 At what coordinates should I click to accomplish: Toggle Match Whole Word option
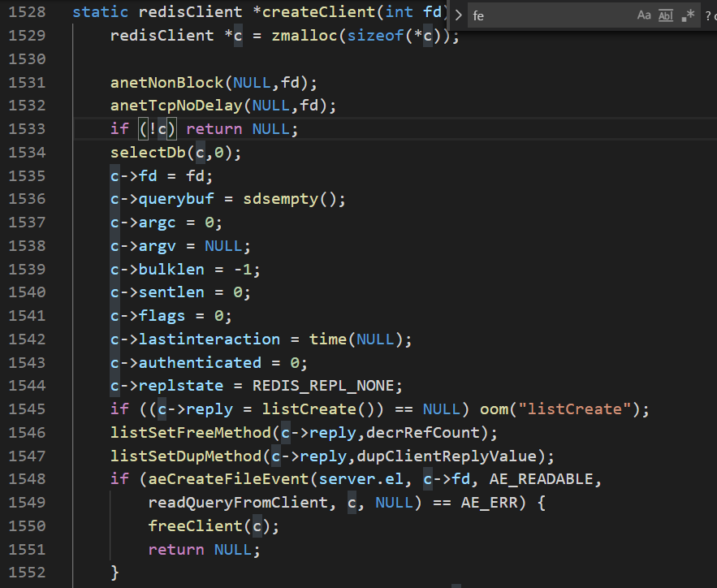[x=665, y=15]
